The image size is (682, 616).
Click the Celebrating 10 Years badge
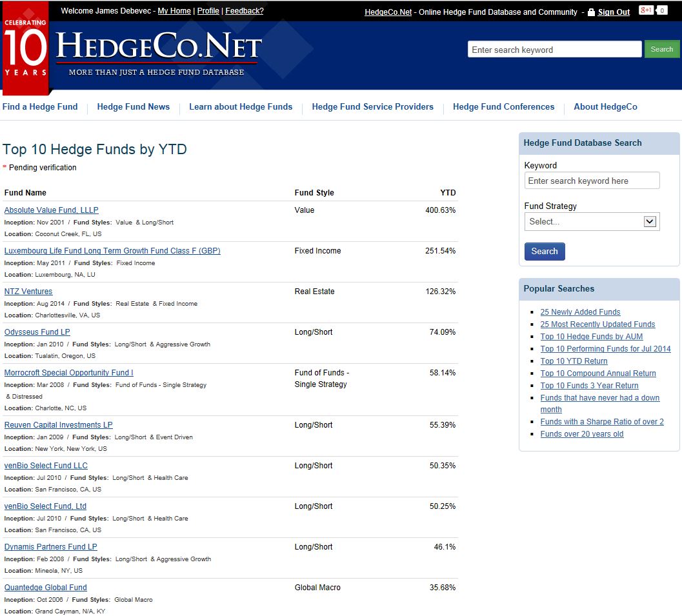26,48
